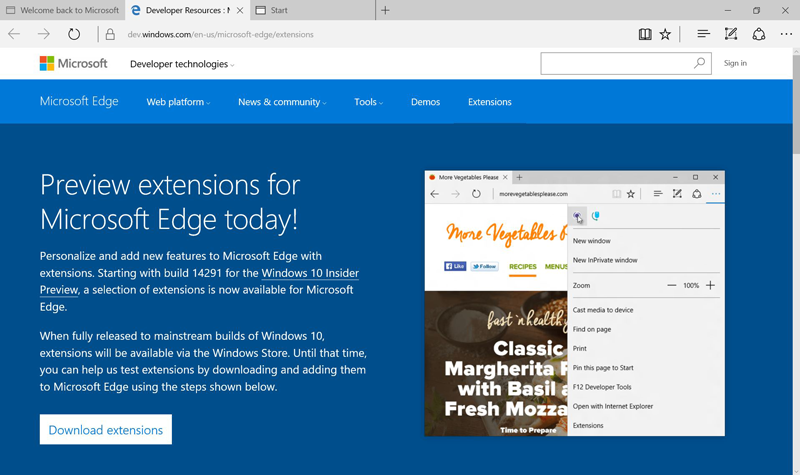Screen dimensions: 800x475
Task: Expand News & community menu
Action: pos(282,102)
